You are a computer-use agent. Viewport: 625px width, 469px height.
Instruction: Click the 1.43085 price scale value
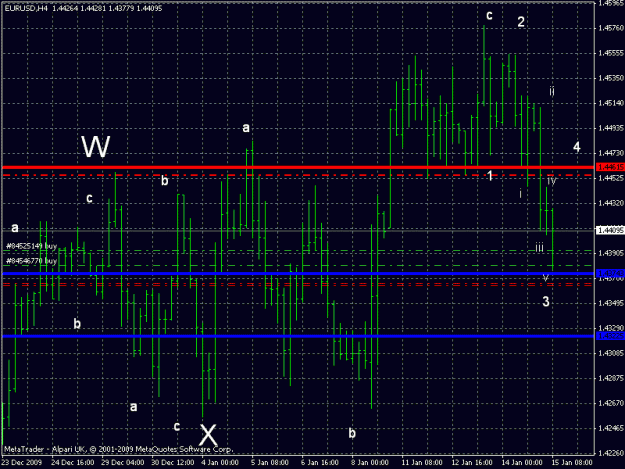611,353
